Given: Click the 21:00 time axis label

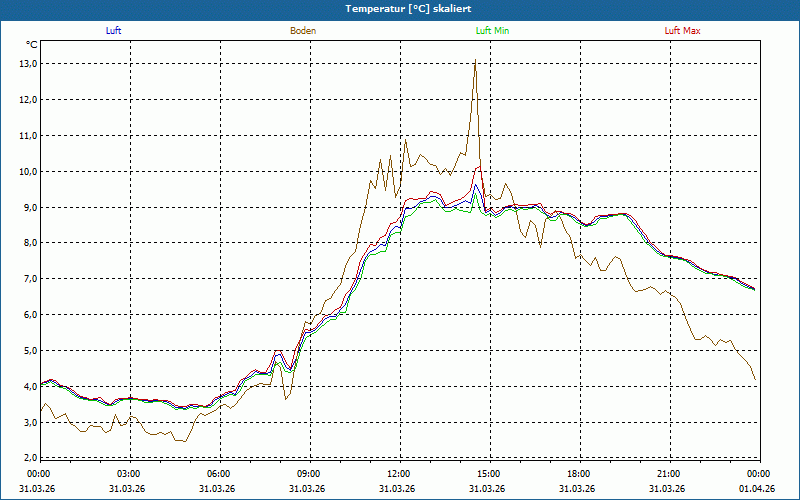Looking at the screenshot, I should click(669, 474).
